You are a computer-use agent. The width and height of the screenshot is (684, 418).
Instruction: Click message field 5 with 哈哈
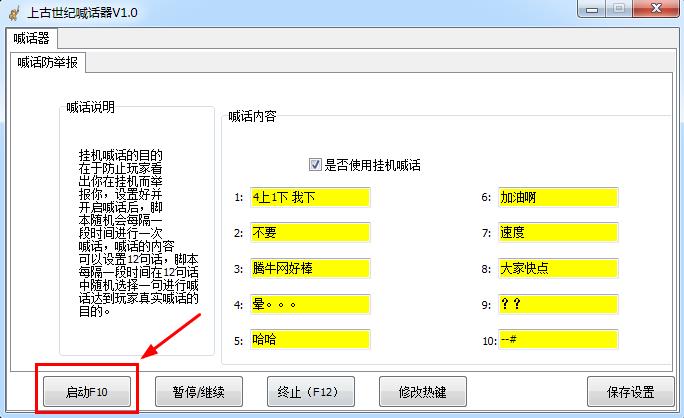tap(309, 340)
